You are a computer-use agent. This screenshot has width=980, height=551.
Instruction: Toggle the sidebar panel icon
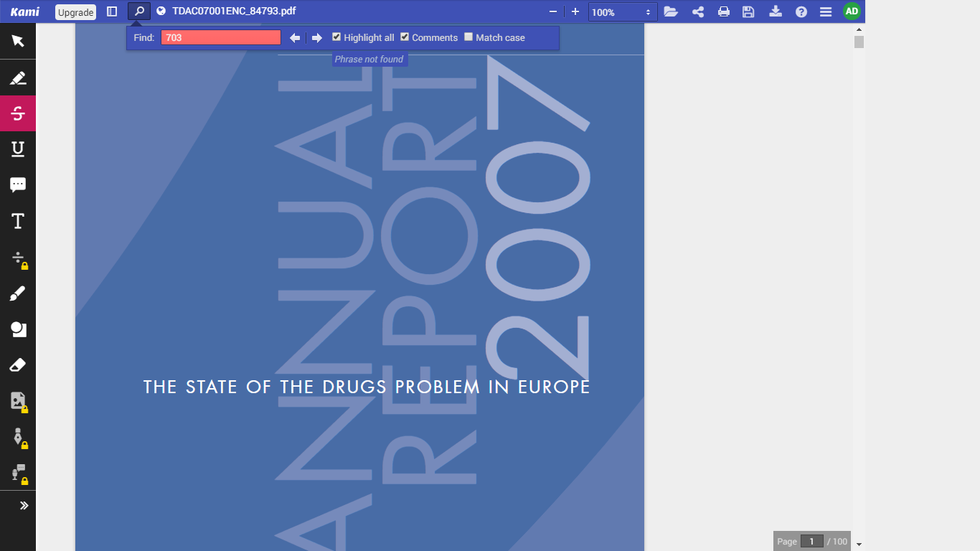point(112,11)
